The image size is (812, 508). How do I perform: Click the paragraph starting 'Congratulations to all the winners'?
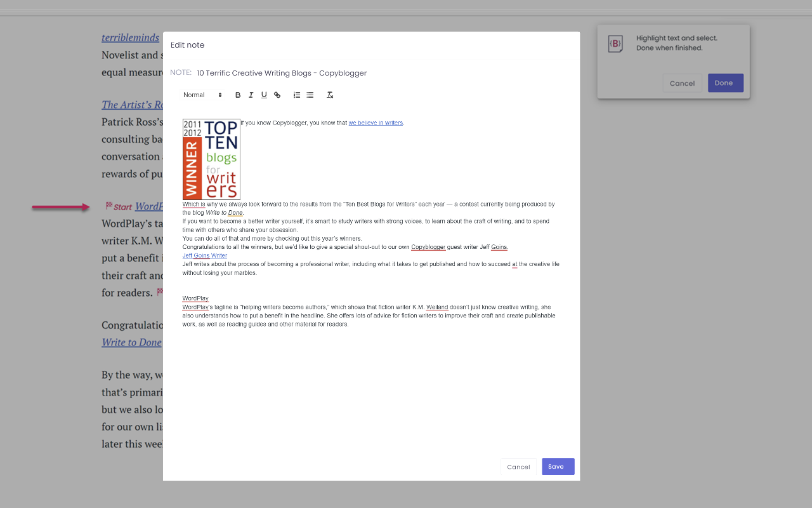pos(345,247)
